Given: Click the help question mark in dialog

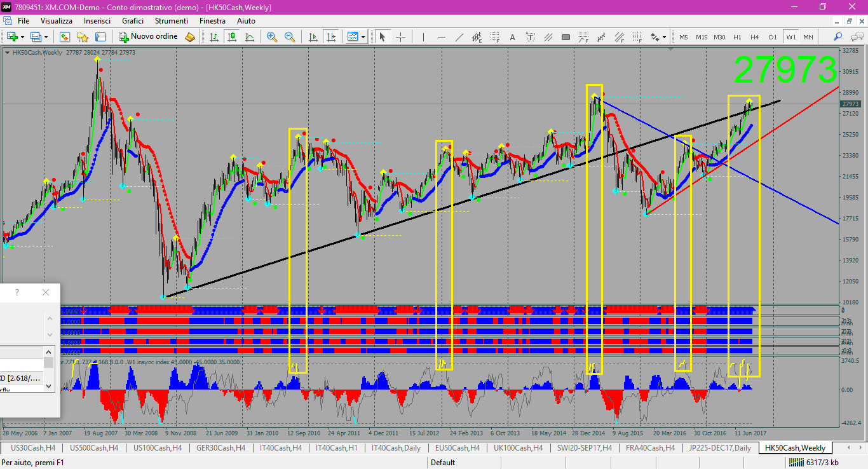Looking at the screenshot, I should [x=17, y=292].
